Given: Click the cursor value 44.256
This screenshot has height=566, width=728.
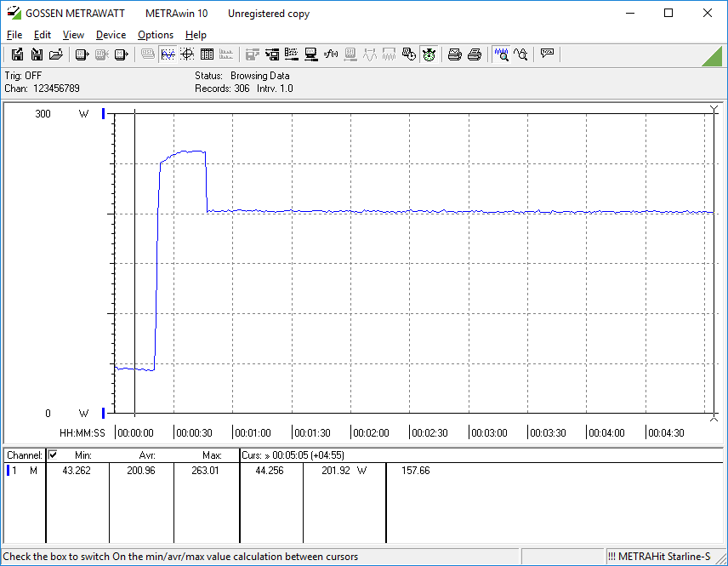Looking at the screenshot, I should coord(270,471).
